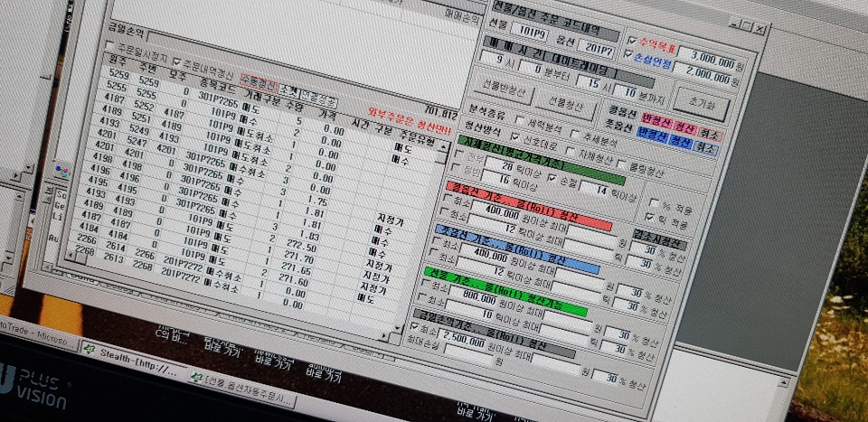Click the 14 틱이상 field beside 손절
The height and width of the screenshot is (422, 868).
click(595, 189)
